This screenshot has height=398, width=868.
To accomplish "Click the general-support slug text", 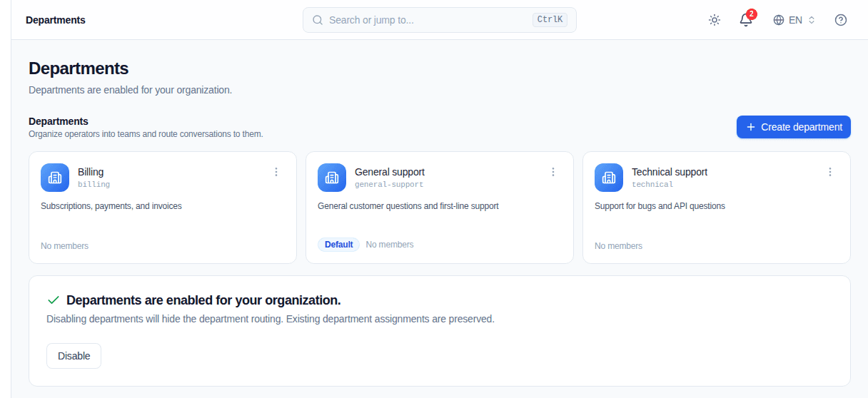I will pyautogui.click(x=389, y=184).
